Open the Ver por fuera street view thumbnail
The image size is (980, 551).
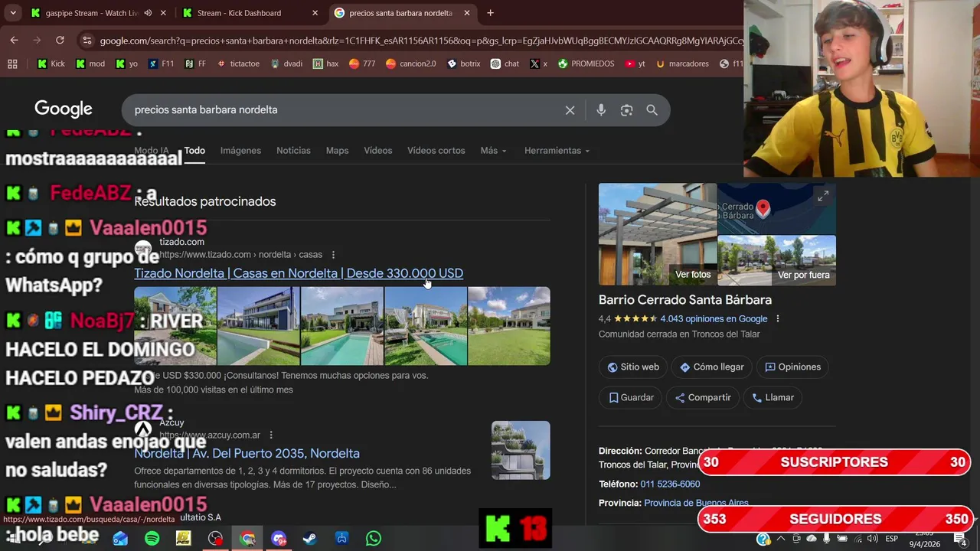coord(777,260)
